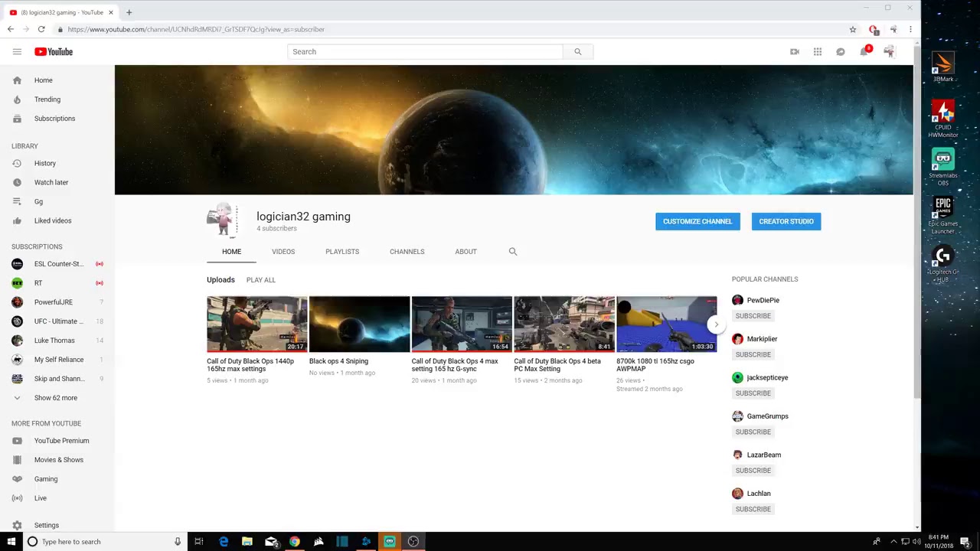Click the Gaming icon in the sidebar

point(17,479)
